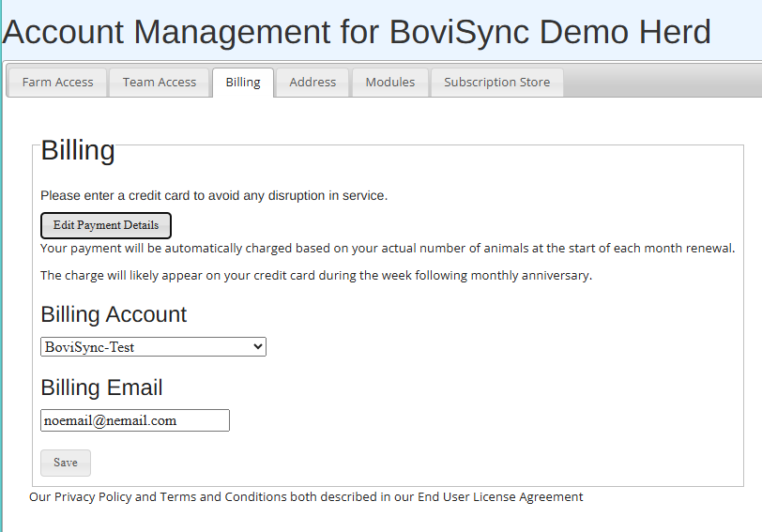Select the Billing tab
Viewport: 762px width, 532px height.
[243, 83]
